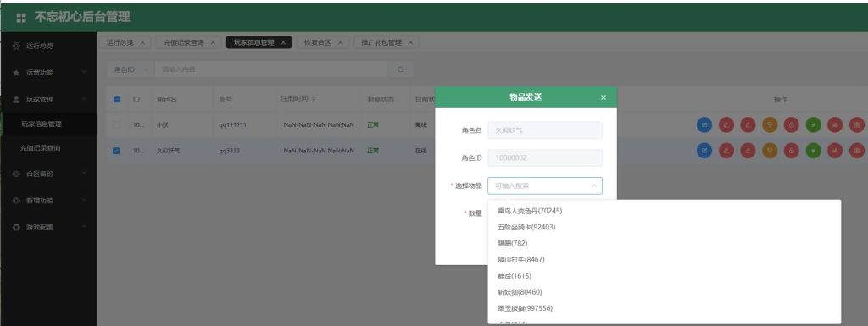Click green send icon in 小妖 row
This screenshot has width=868, height=326.
(x=813, y=124)
